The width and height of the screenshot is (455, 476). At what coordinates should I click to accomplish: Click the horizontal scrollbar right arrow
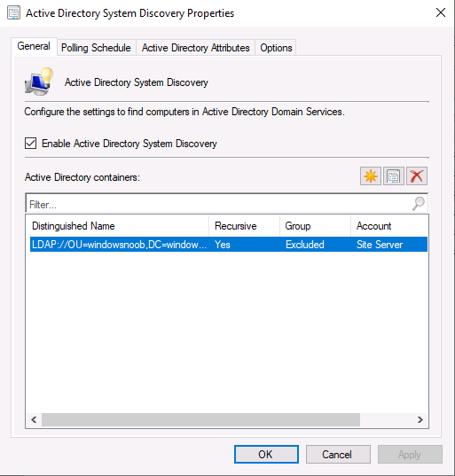[x=420, y=419]
